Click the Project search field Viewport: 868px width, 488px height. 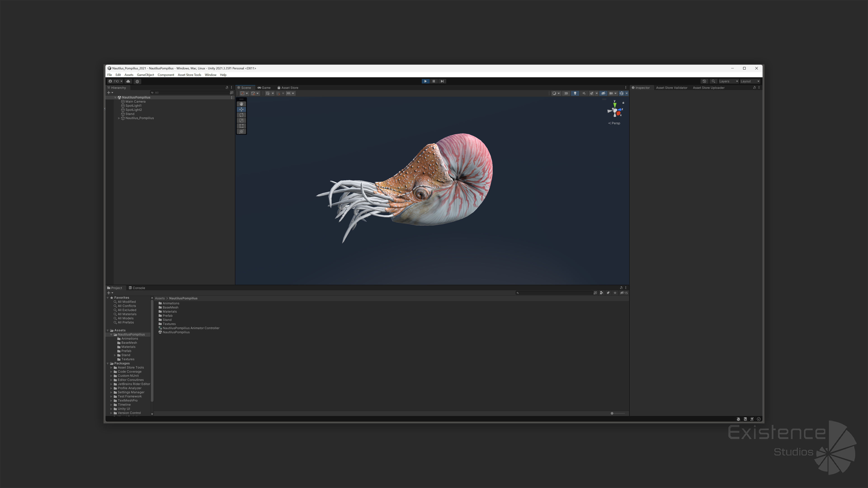click(x=554, y=293)
